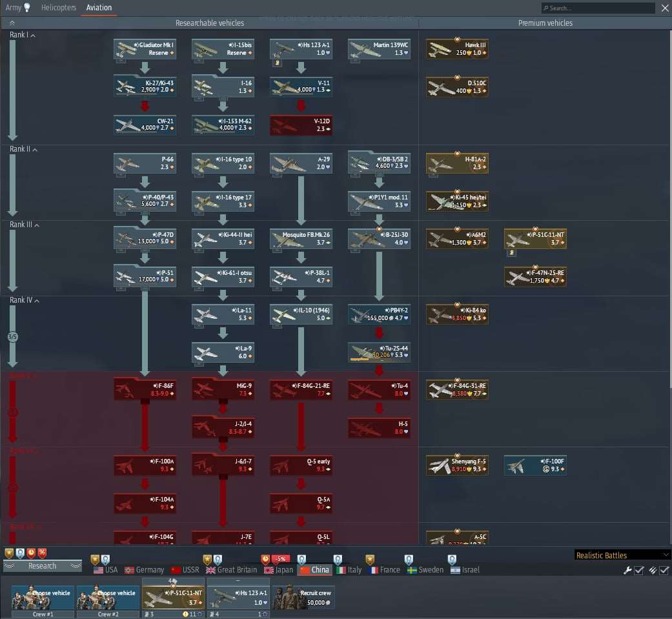The height and width of the screenshot is (619, 672).
Task: Toggle the automatic repair checkbox
Action: [x=639, y=570]
